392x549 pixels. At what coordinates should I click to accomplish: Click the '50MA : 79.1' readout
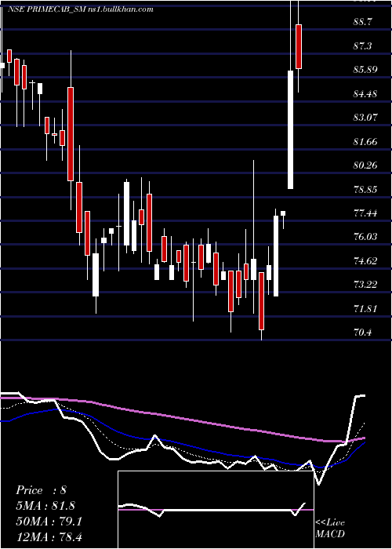pyautogui.click(x=49, y=522)
